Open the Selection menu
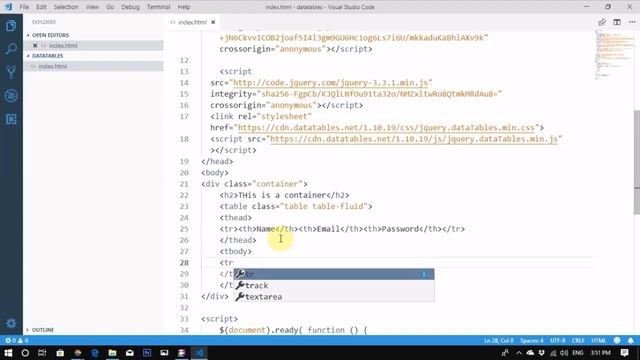 coord(66,7)
